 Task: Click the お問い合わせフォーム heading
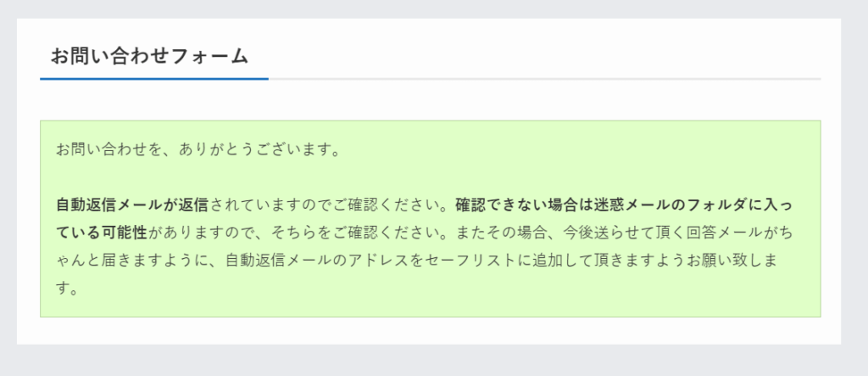click(149, 56)
